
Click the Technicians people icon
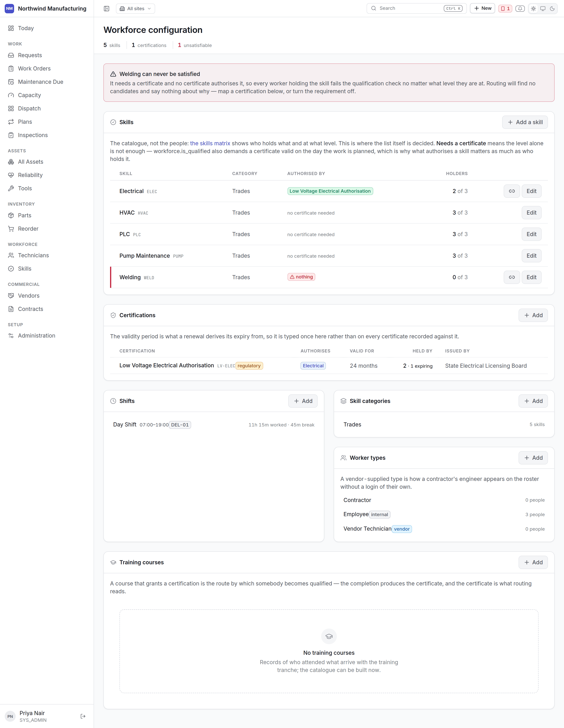coord(11,256)
